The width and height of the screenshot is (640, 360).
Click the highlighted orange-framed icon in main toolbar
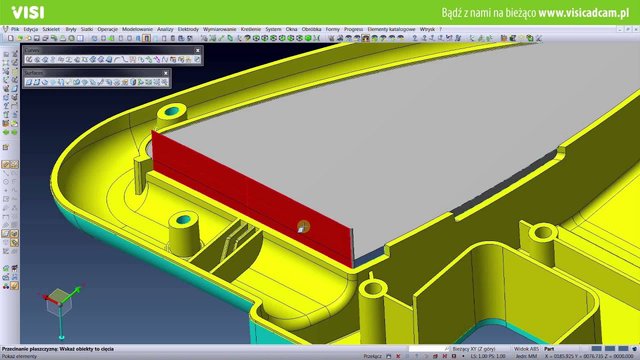click(147, 38)
